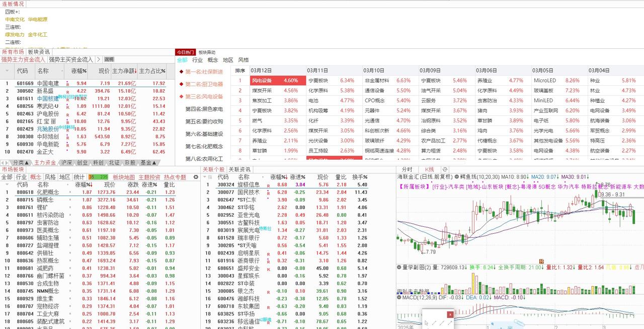The height and width of the screenshot is (329, 644).
Task: Click the red diamond before 第三名:风电设备
Action: tap(181, 96)
